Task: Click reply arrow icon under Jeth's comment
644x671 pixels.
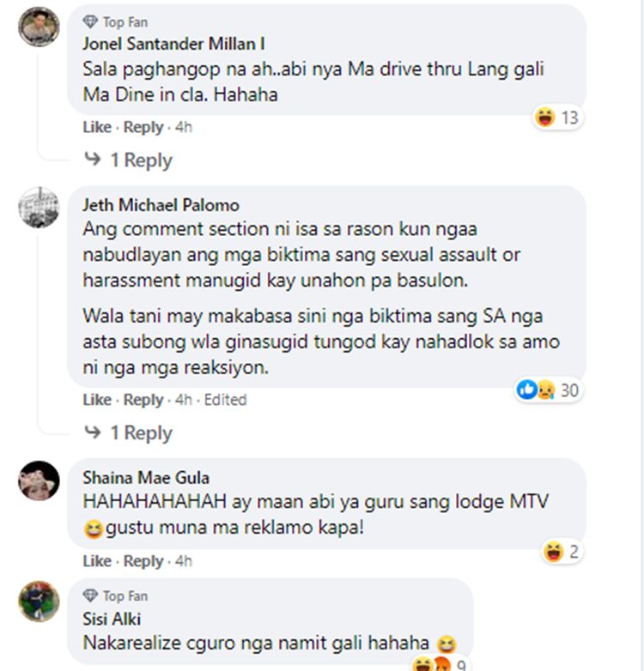Action: coord(93,433)
